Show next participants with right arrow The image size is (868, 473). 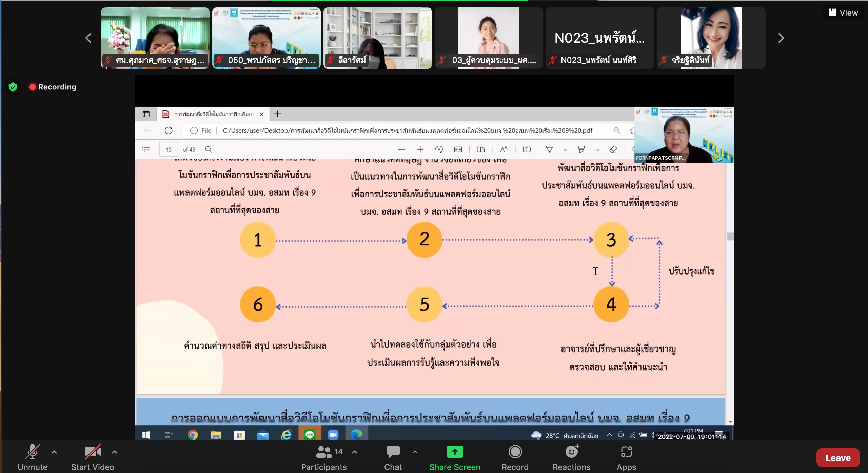(x=781, y=38)
